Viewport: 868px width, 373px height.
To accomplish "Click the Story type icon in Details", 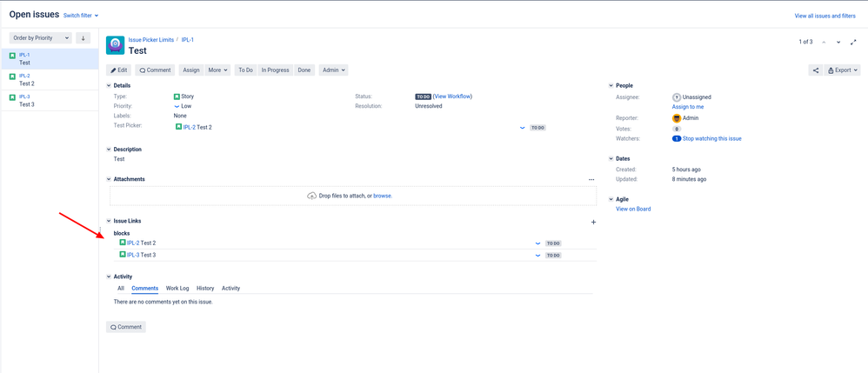I will point(177,97).
